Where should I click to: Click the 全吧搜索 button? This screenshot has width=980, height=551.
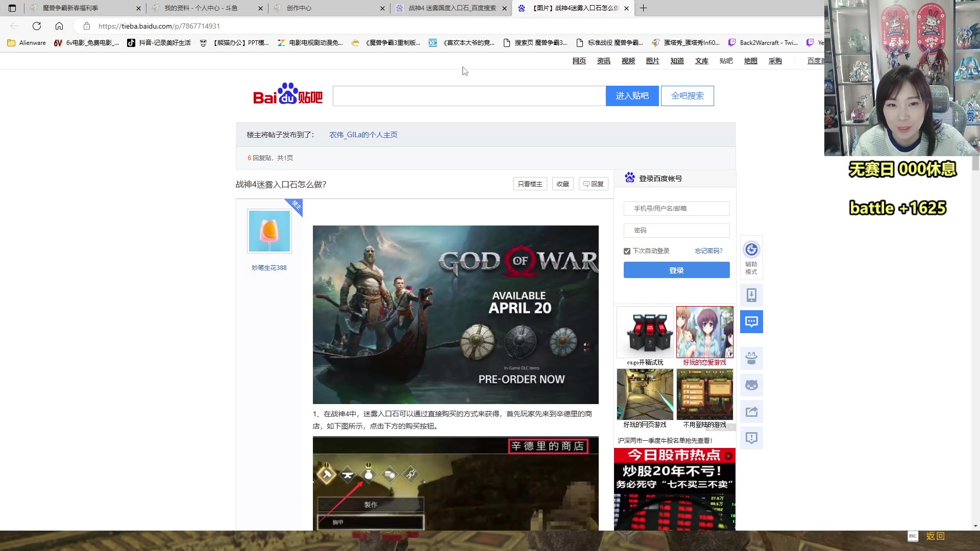tap(687, 96)
